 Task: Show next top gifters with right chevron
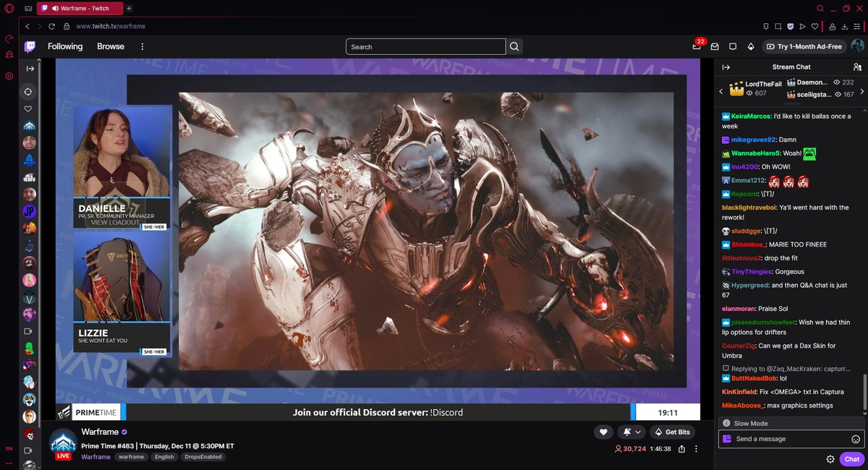point(862,92)
